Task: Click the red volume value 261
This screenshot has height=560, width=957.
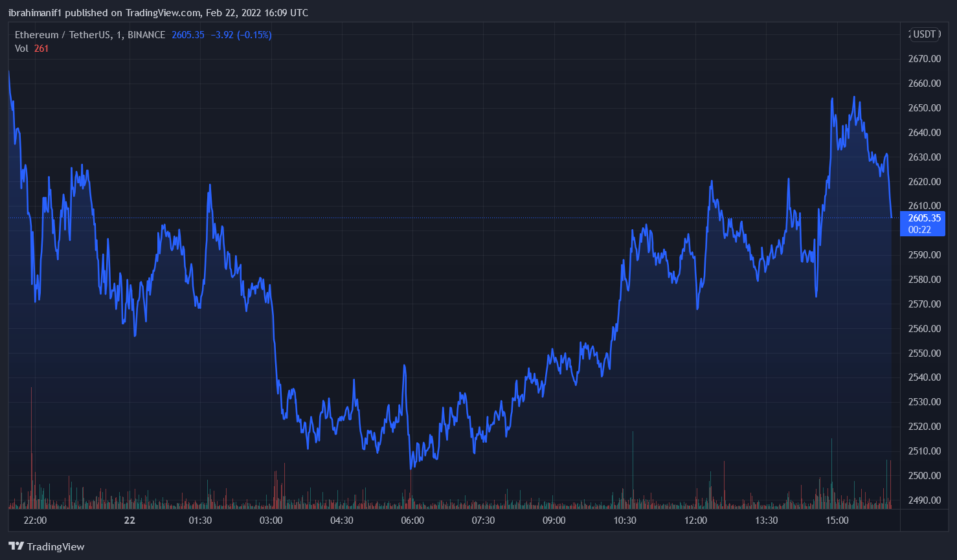Action: pos(41,49)
